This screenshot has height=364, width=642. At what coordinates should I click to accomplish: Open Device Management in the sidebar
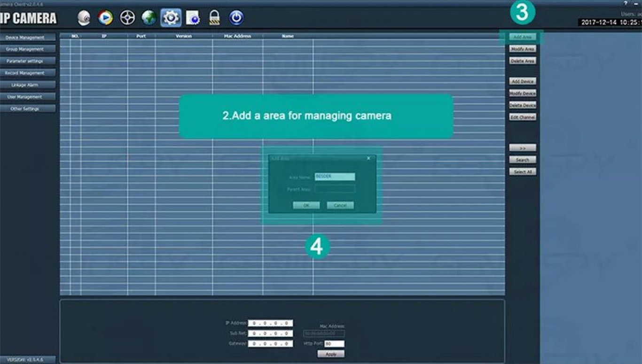pos(28,38)
